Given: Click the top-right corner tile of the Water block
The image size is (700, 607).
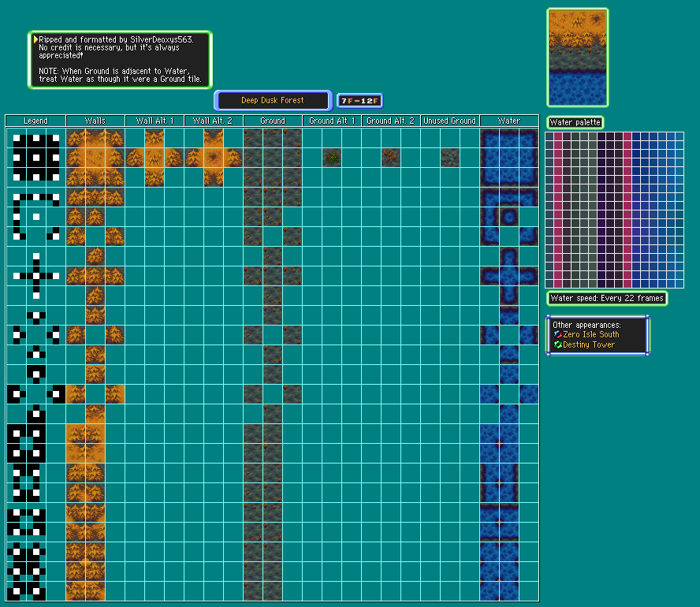Looking at the screenshot, I should (529, 138).
